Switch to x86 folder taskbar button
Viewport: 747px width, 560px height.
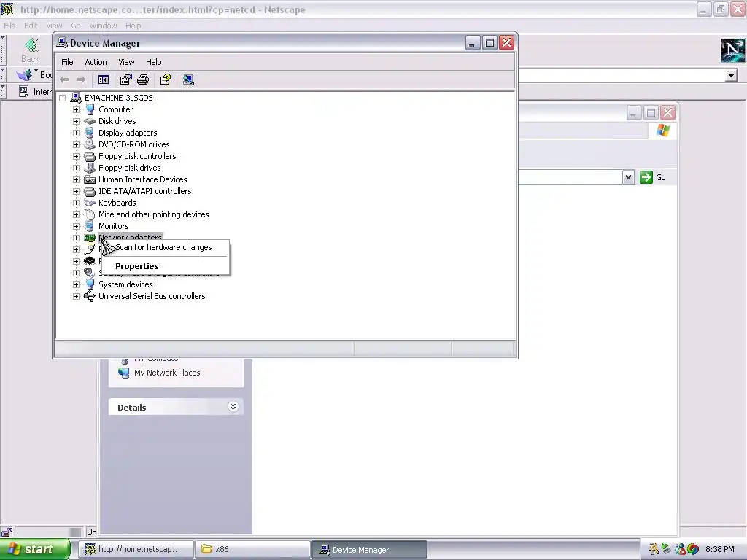[252, 549]
